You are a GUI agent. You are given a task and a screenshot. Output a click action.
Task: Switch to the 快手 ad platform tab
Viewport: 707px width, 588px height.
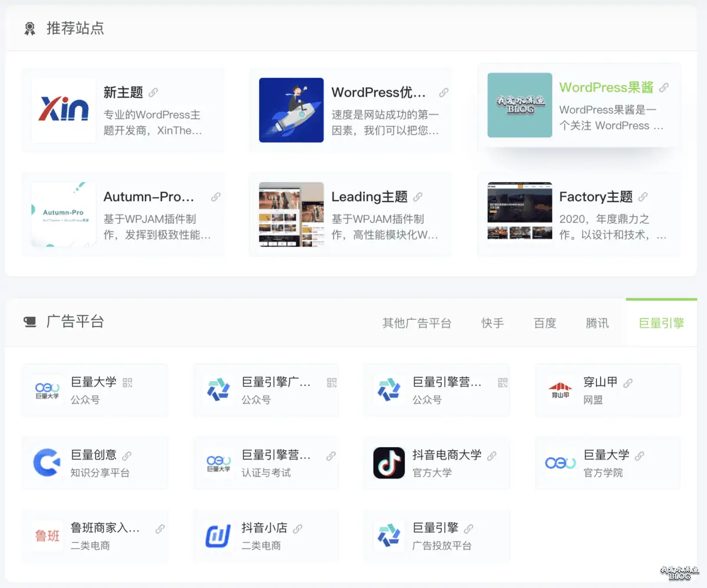492,323
